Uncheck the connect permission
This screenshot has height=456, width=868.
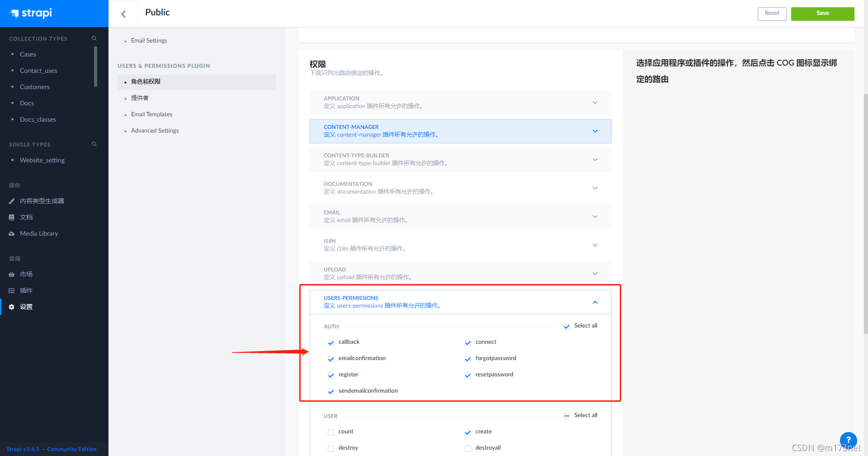[x=468, y=342]
